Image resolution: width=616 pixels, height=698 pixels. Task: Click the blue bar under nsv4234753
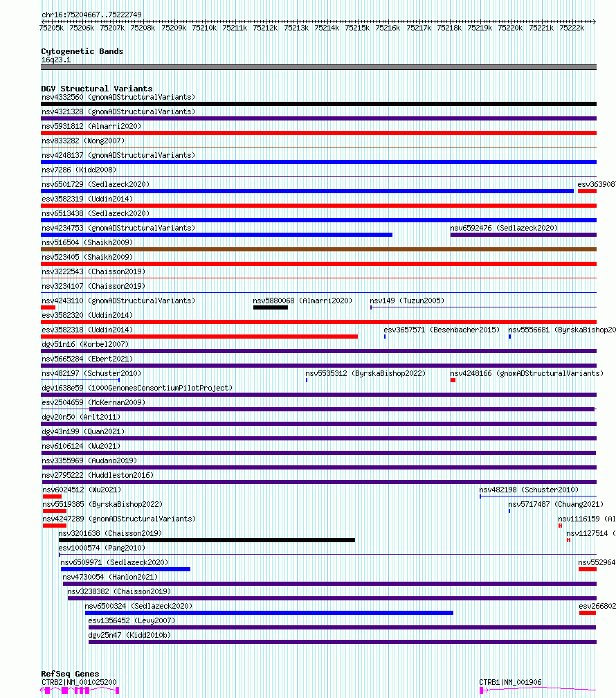pyautogui.click(x=217, y=235)
